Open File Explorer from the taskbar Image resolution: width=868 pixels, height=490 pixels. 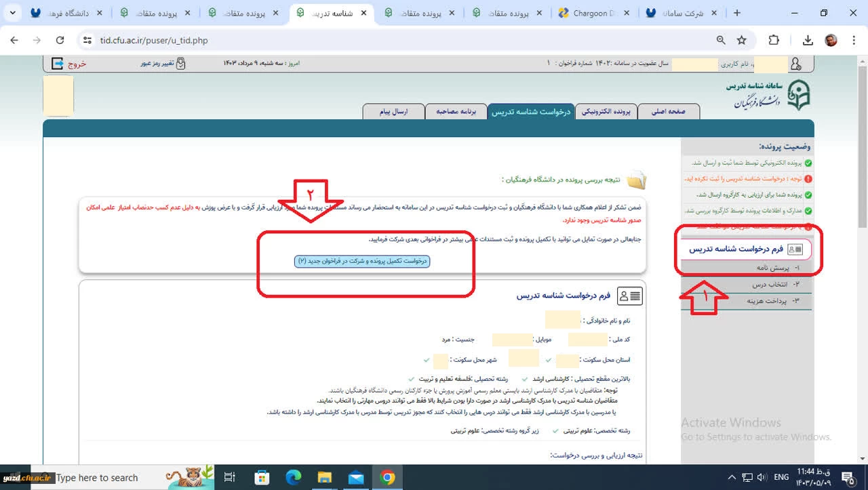(x=325, y=478)
